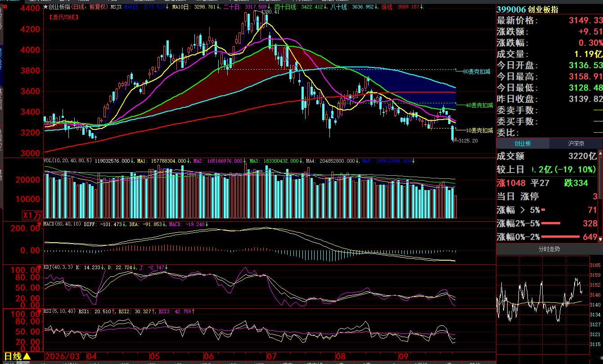Click the 2026/03 date axis label
603x364 pixels.
pos(63,357)
